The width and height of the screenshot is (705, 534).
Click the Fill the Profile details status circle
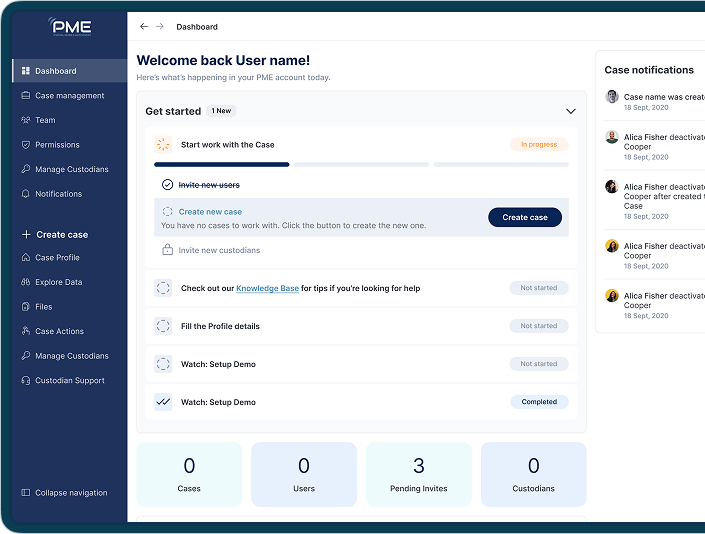163,326
